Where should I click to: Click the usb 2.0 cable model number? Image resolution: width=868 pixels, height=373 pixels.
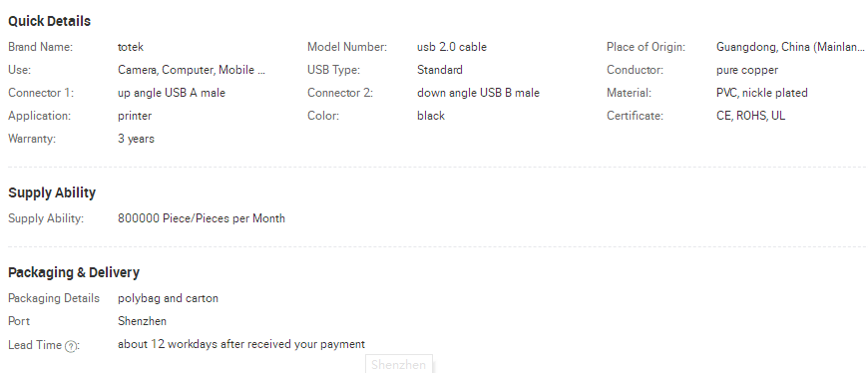pos(452,47)
